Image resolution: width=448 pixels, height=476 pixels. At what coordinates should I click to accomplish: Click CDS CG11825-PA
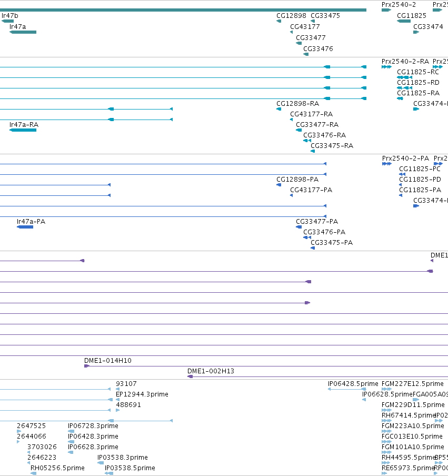tap(401, 195)
